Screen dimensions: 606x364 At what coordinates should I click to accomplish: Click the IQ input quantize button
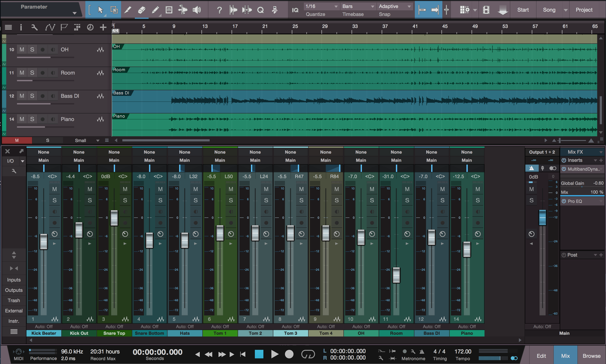[x=295, y=10]
